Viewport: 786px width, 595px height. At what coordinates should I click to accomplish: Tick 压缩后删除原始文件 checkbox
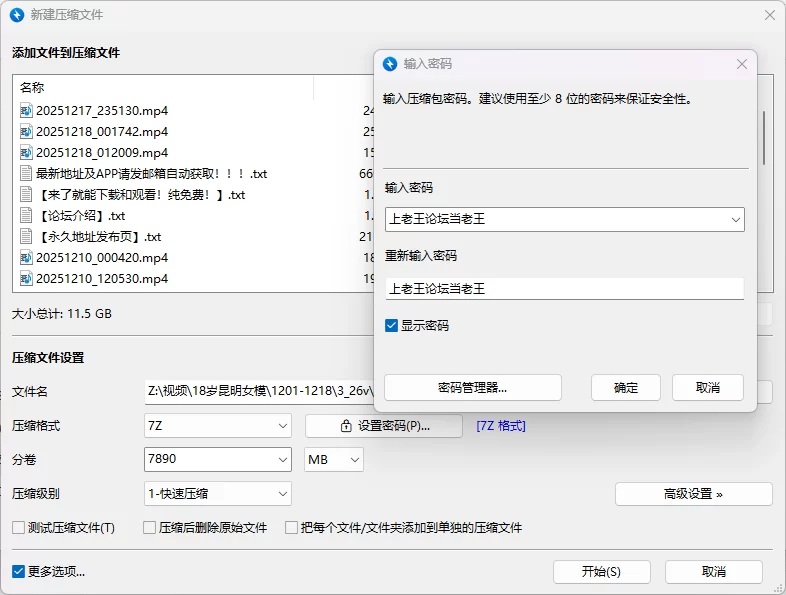150,528
